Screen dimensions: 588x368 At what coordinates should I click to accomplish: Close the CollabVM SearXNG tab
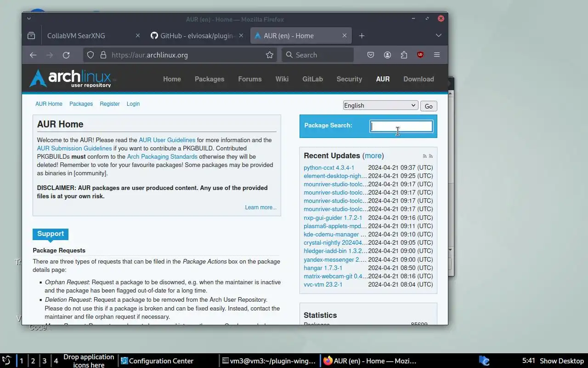click(x=137, y=35)
